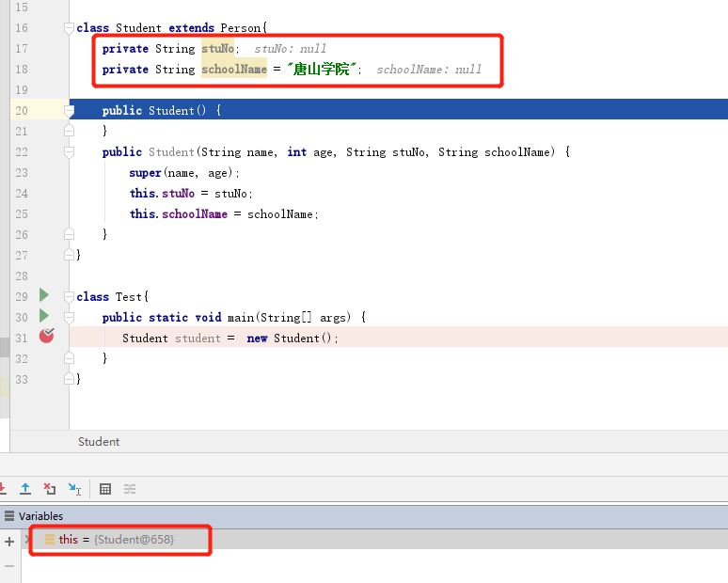Image resolution: width=728 pixels, height=583 pixels.
Task: Click the Drop Frame icon with red X
Action: pyautogui.click(x=49, y=489)
